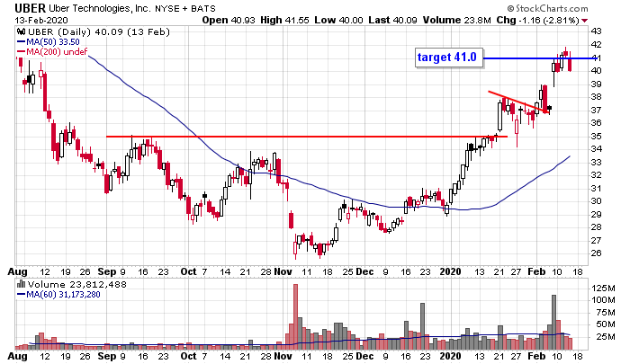Viewport: 630px width, 364px height.
Task: Click the blue MA(60) volume legend marker
Action: pos(22,295)
